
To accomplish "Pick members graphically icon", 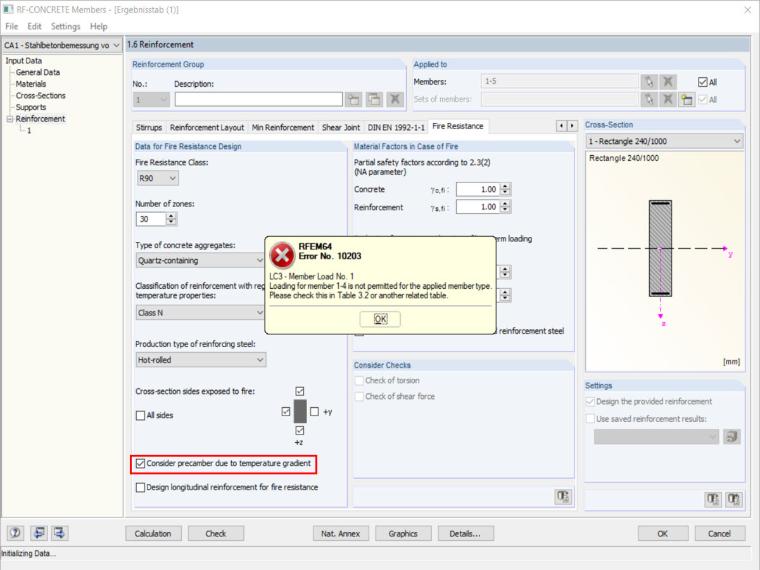I will [649, 82].
